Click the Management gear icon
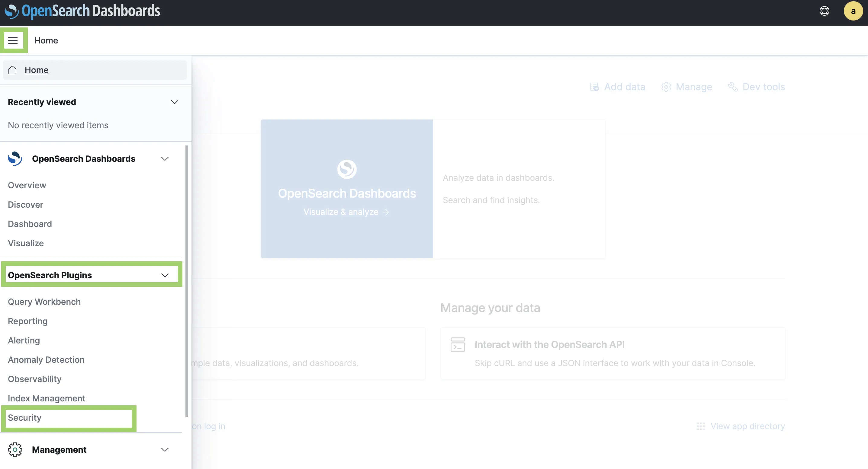This screenshot has height=469, width=868. pos(15,449)
